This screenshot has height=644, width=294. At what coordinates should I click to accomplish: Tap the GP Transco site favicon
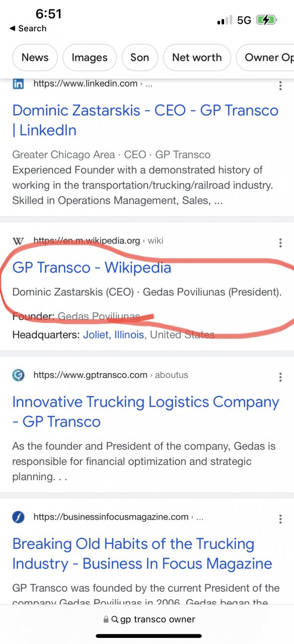pyautogui.click(x=18, y=375)
